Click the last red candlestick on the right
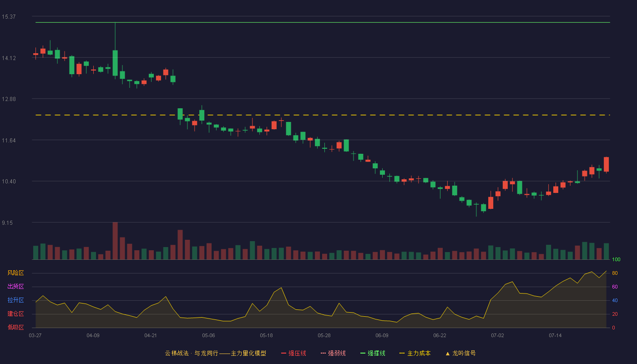The image size is (637, 364). pos(606,164)
